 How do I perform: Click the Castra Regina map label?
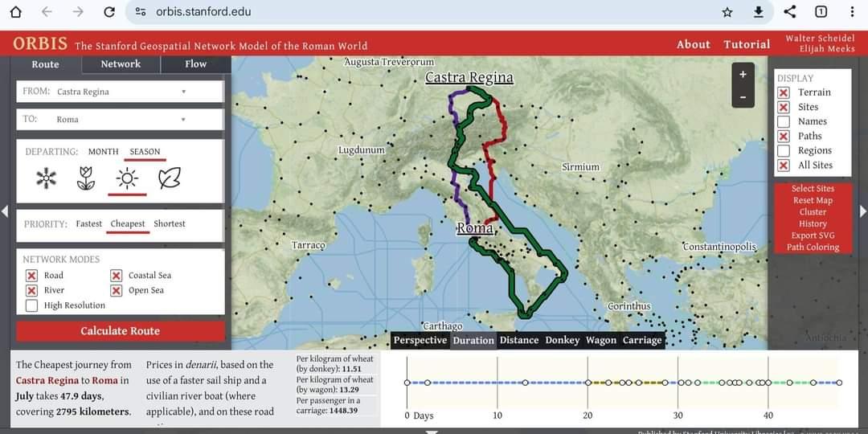tap(469, 77)
